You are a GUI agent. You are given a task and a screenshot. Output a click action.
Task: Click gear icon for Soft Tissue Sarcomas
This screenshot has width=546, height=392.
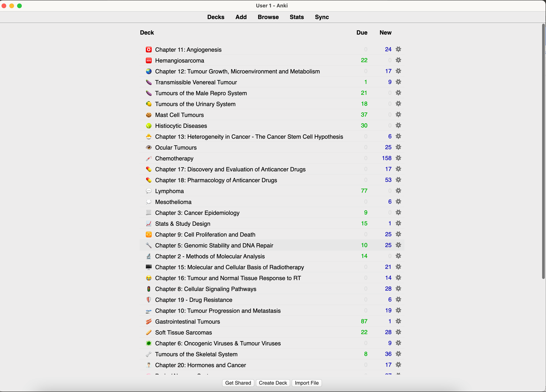398,332
